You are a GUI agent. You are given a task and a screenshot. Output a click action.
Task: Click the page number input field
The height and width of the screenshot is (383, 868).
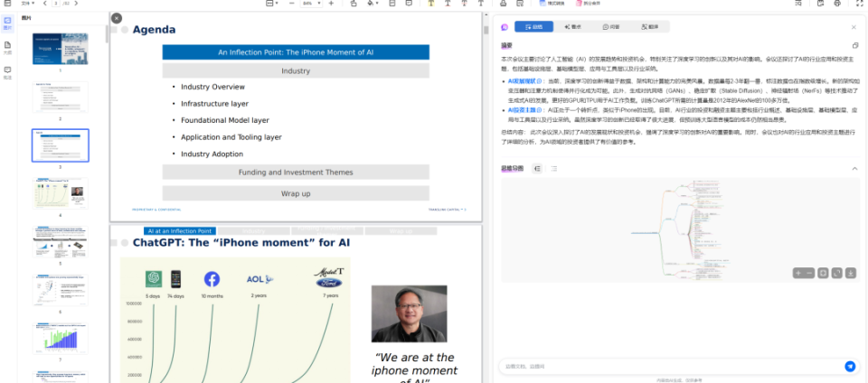point(55,4)
